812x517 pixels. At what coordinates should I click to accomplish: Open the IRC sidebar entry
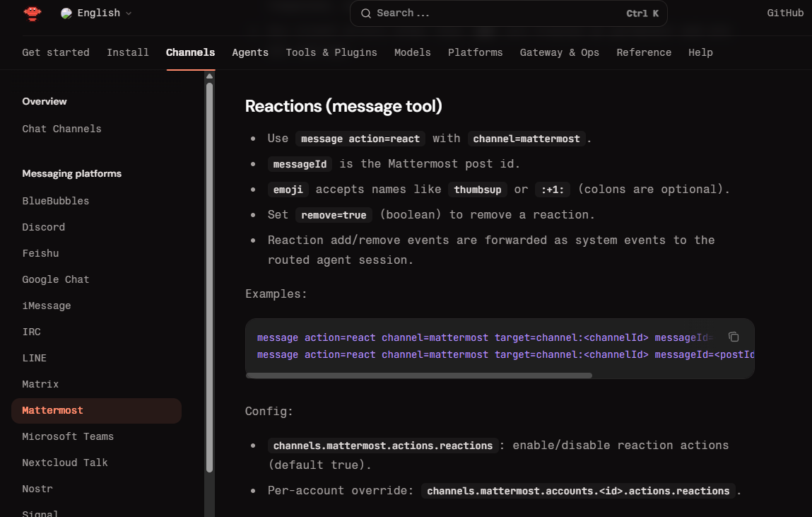point(31,332)
